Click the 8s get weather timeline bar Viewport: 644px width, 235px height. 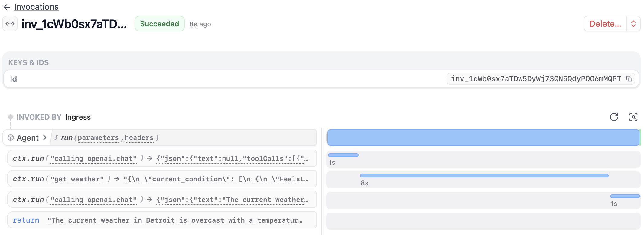(484, 176)
